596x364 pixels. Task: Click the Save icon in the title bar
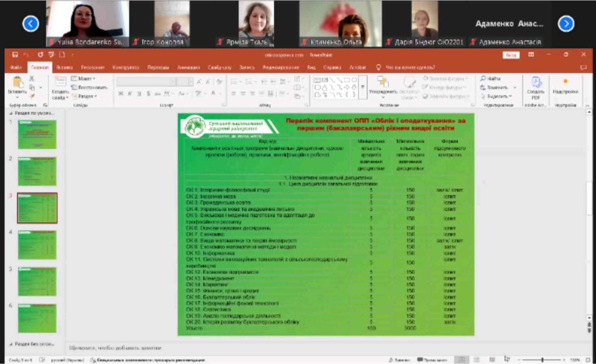[x=15, y=55]
